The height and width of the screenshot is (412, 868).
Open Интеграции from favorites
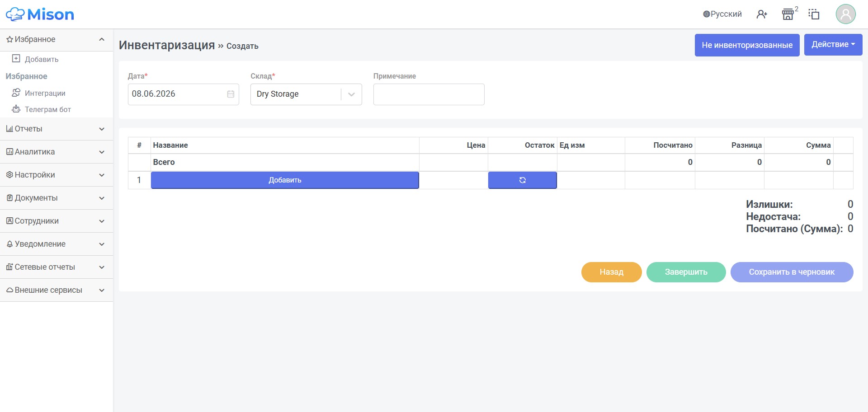[x=45, y=93]
